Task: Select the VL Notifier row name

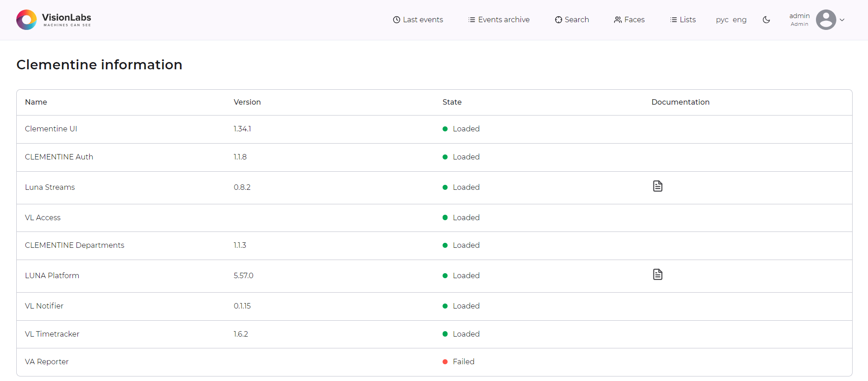Action: [x=44, y=306]
